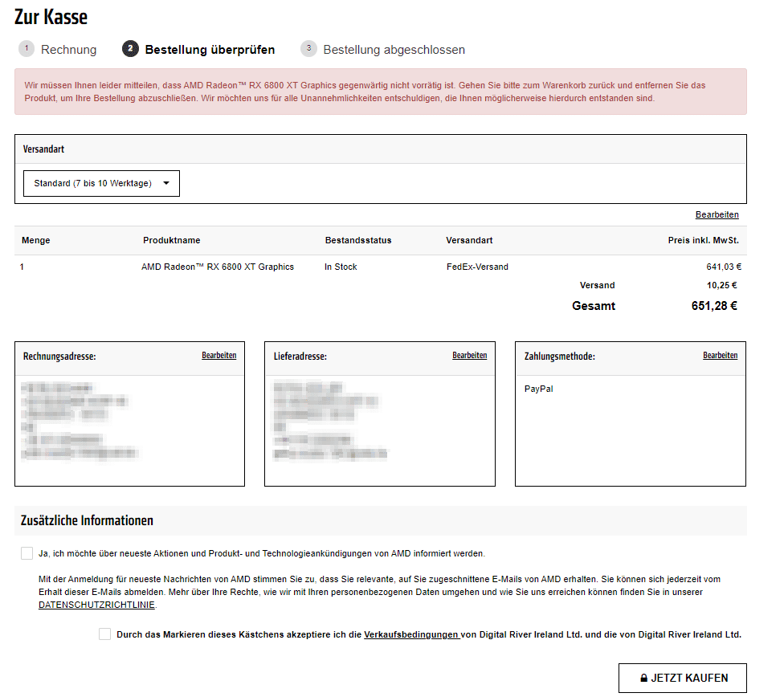Click the quantity value '1' in Menge column
Image resolution: width=784 pixels, height=697 pixels.
(x=22, y=267)
